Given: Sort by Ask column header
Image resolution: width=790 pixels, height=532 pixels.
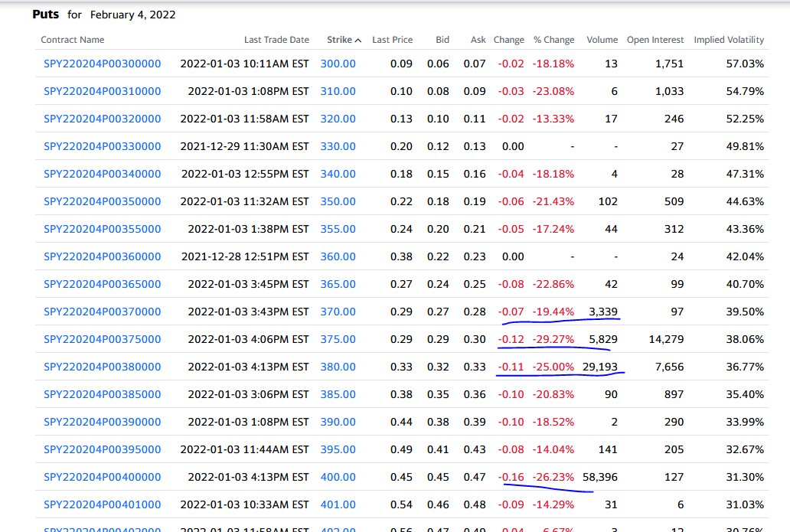Looking at the screenshot, I should [x=478, y=40].
